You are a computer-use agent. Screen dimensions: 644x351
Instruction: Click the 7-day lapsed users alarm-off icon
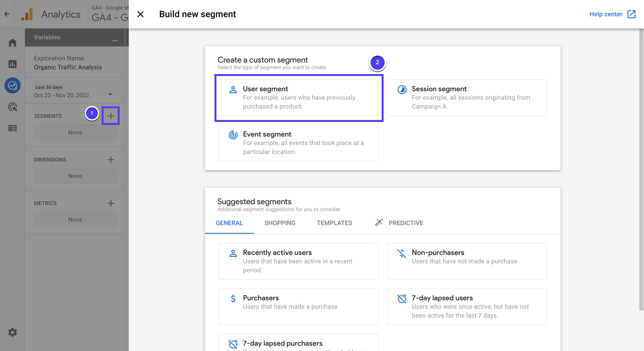(x=402, y=299)
